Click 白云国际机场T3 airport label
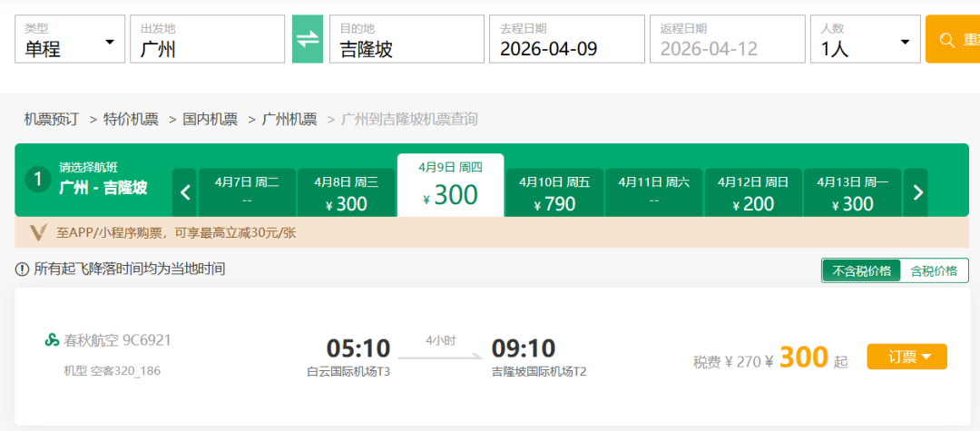This screenshot has height=431, width=980. pos(348,372)
